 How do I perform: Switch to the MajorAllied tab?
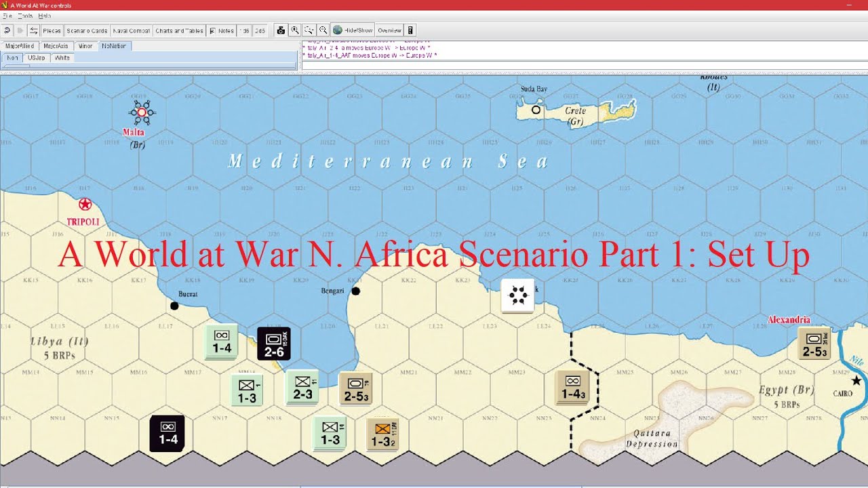(x=20, y=46)
